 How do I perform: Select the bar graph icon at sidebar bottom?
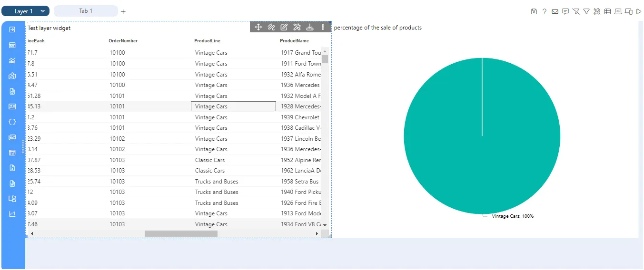click(x=12, y=214)
